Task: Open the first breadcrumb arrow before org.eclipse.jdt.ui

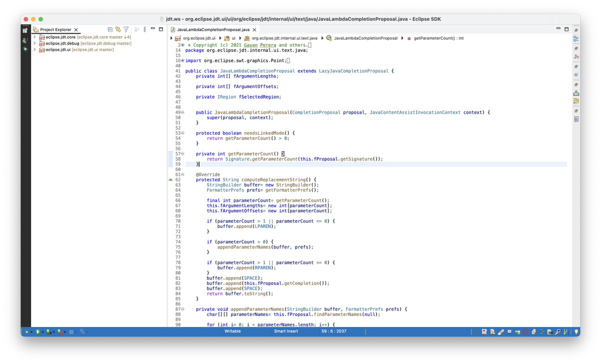Action: pyautogui.click(x=172, y=38)
